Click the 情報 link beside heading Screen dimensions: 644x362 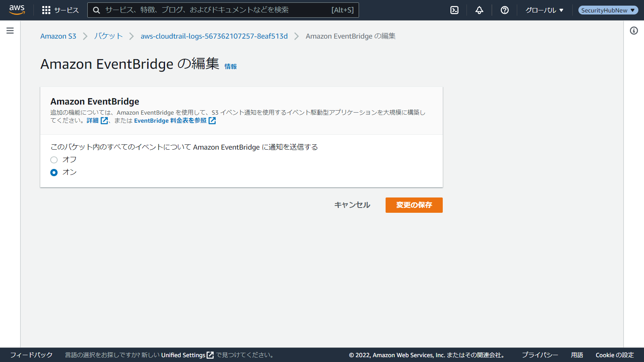coord(231,66)
